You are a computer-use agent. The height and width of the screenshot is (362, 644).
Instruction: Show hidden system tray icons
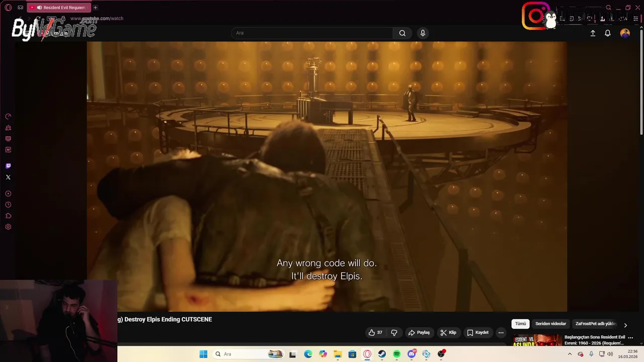570,354
